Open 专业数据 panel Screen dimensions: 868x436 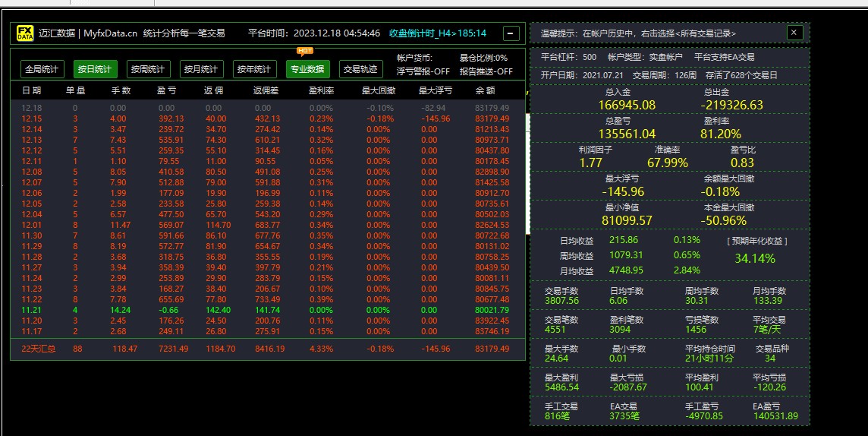308,69
